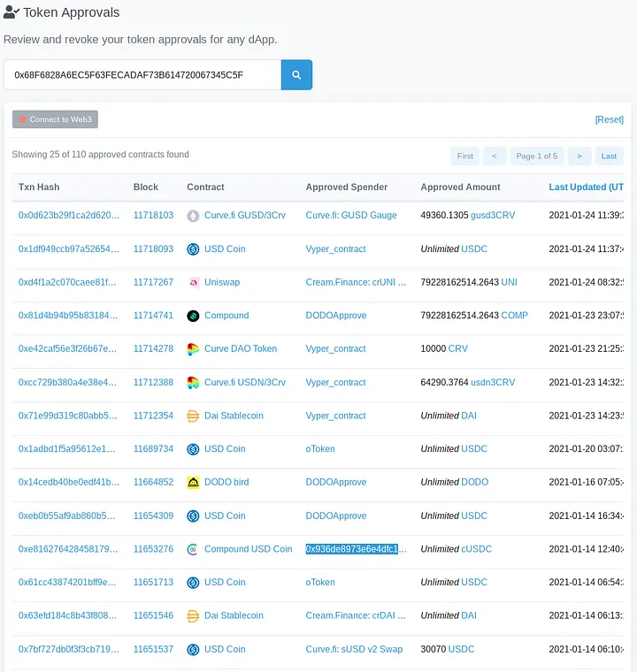
Task: Click the Curve DAO Token icon
Action: [194, 349]
